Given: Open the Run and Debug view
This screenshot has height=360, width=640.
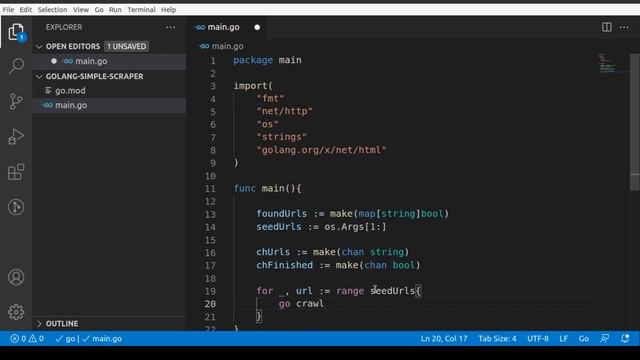Looking at the screenshot, I should click(x=16, y=137).
